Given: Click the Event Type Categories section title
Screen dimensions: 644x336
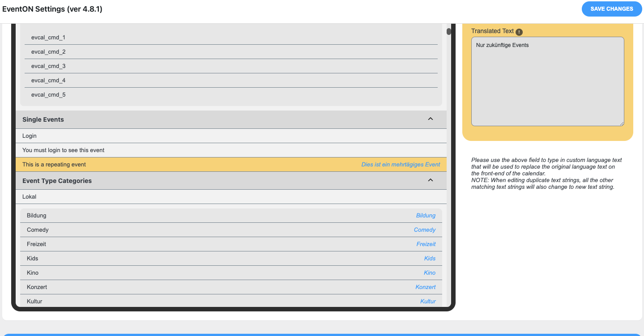Looking at the screenshot, I should coord(57,181).
